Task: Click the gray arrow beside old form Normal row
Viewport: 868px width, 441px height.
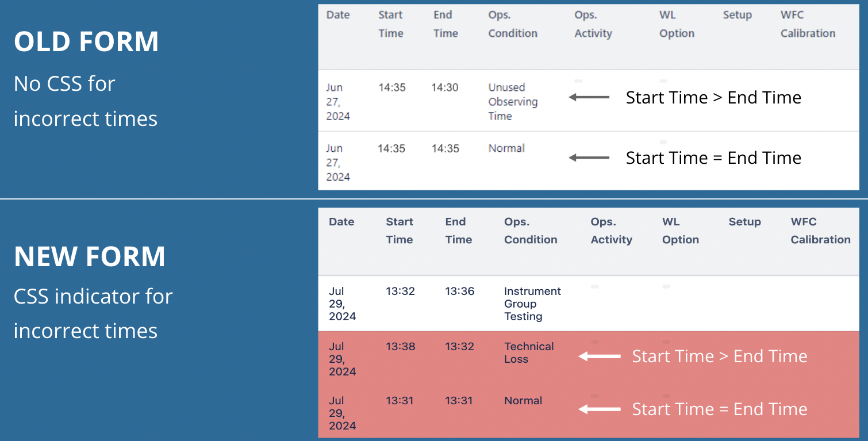Action: [589, 158]
